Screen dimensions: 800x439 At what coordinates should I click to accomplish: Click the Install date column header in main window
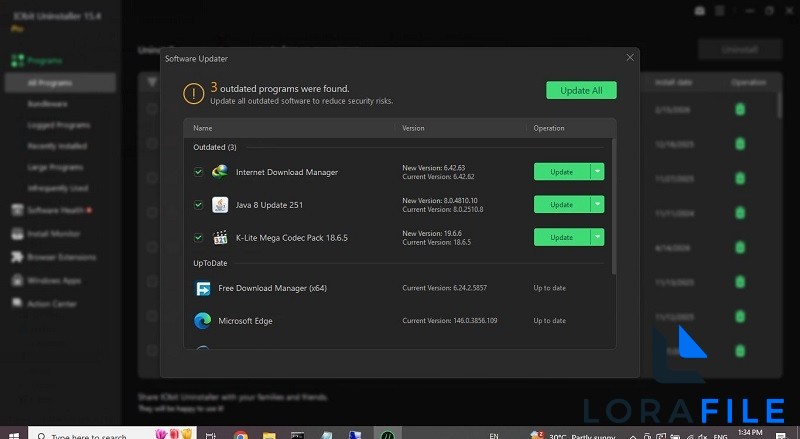coord(673,82)
